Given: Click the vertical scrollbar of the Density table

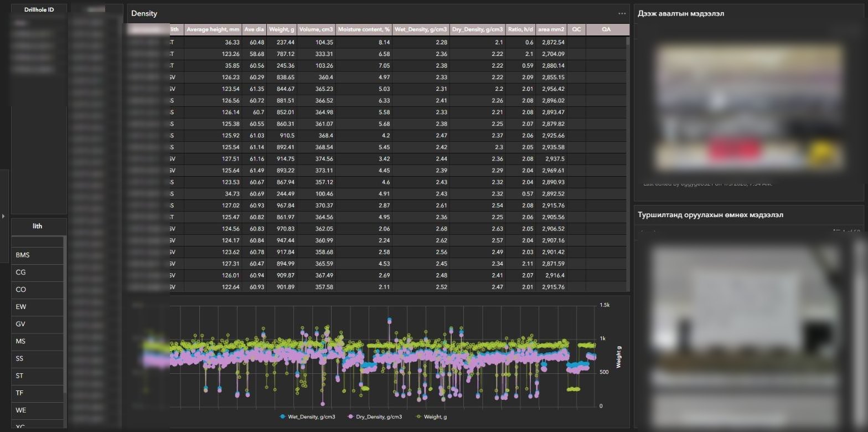Looking at the screenshot, I should click(628, 163).
